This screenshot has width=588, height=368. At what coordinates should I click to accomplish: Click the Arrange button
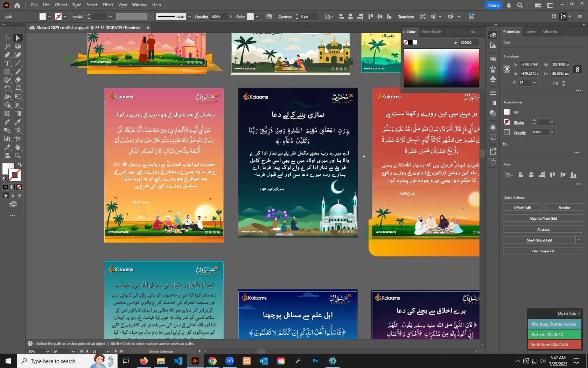pos(543,229)
